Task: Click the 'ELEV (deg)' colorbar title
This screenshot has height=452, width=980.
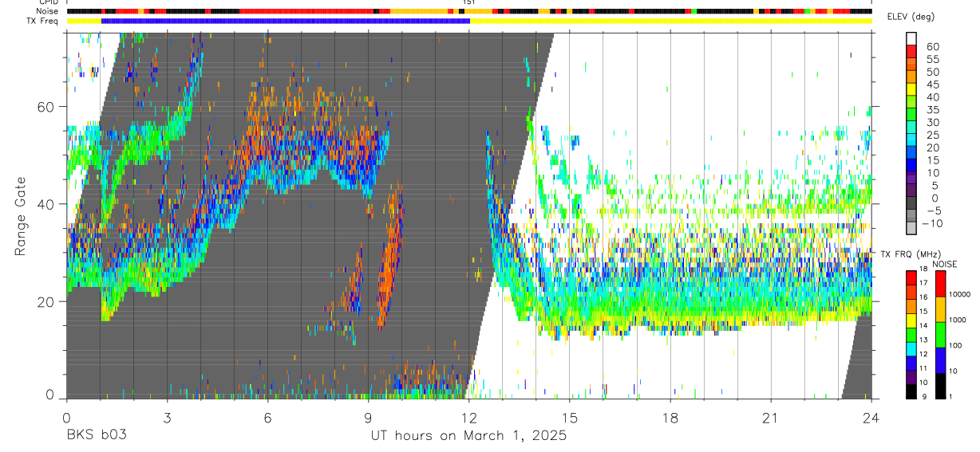Action: [911, 17]
